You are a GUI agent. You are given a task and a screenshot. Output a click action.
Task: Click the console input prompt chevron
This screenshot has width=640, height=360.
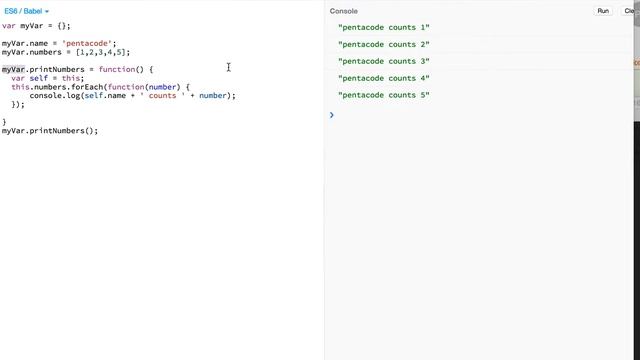click(x=331, y=115)
